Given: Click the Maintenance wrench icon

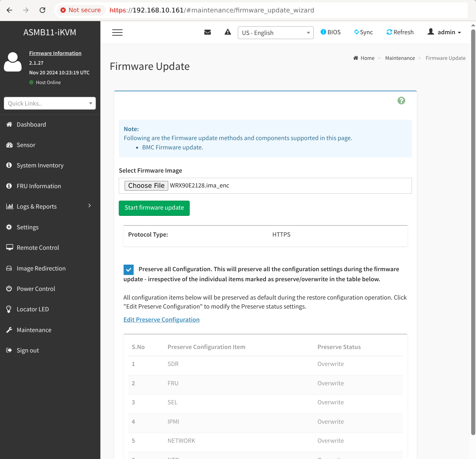Looking at the screenshot, I should (x=9, y=330).
